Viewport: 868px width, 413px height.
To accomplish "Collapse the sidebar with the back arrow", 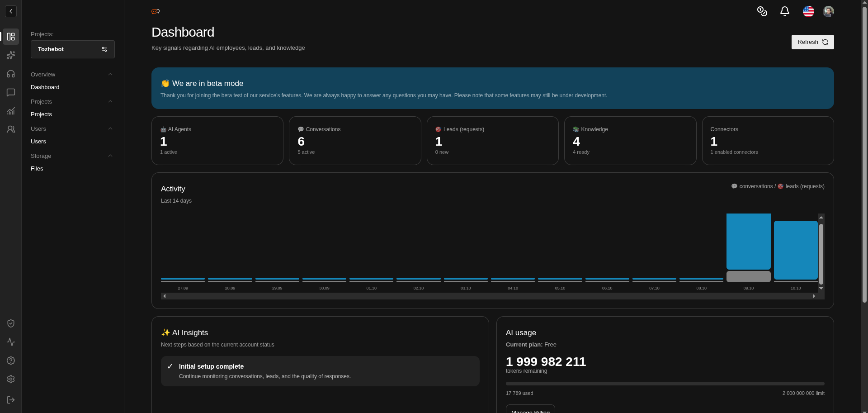I will point(11,11).
